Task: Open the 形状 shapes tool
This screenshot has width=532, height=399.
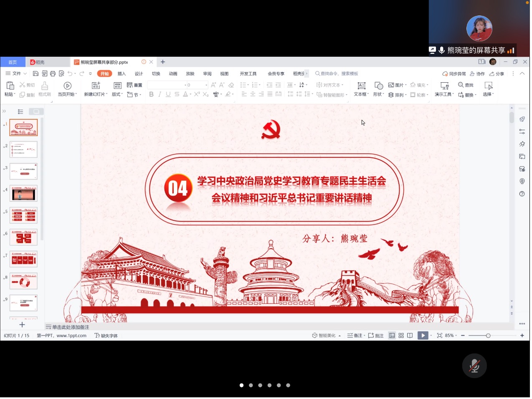Action: (x=378, y=86)
